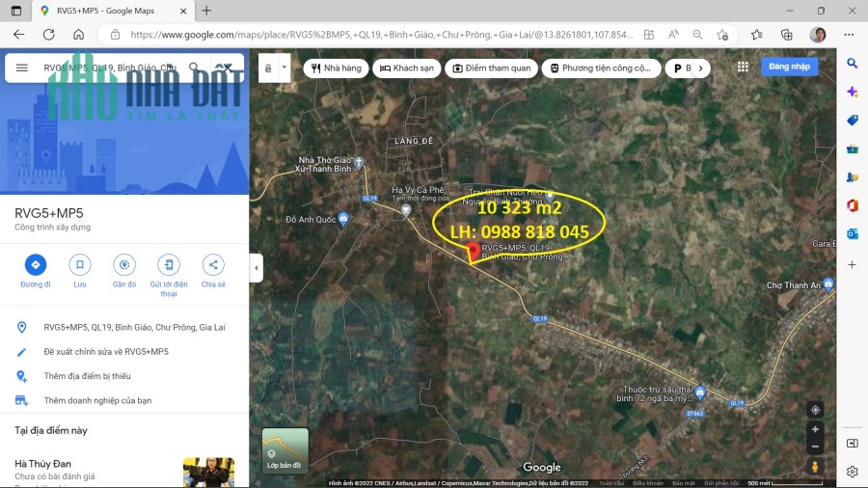
Task: Reload the page with the refresh button
Action: click(x=49, y=35)
